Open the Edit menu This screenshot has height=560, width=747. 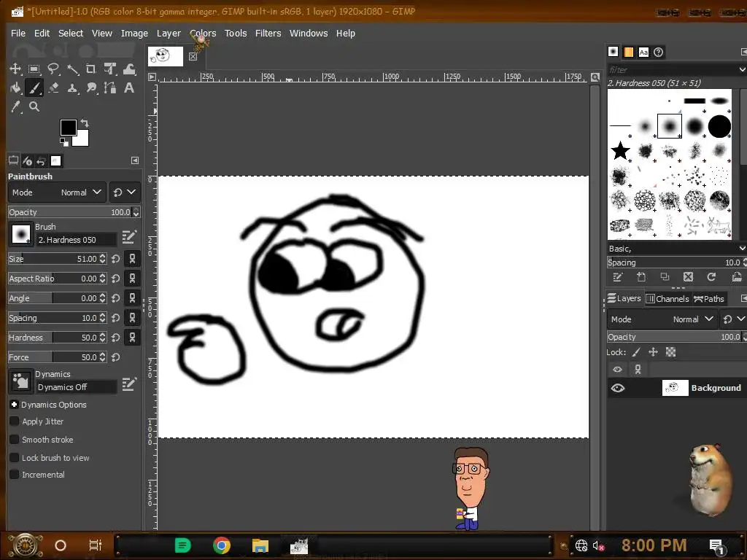point(42,34)
